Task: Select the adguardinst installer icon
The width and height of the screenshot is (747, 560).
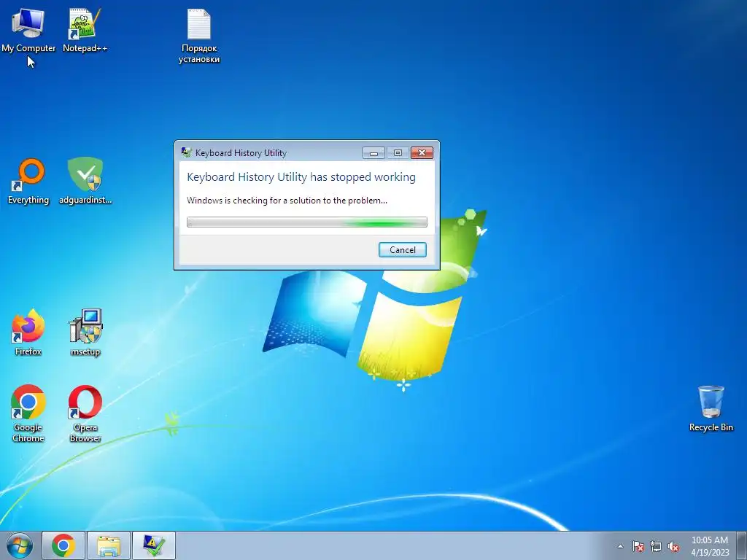Action: [x=85, y=181]
